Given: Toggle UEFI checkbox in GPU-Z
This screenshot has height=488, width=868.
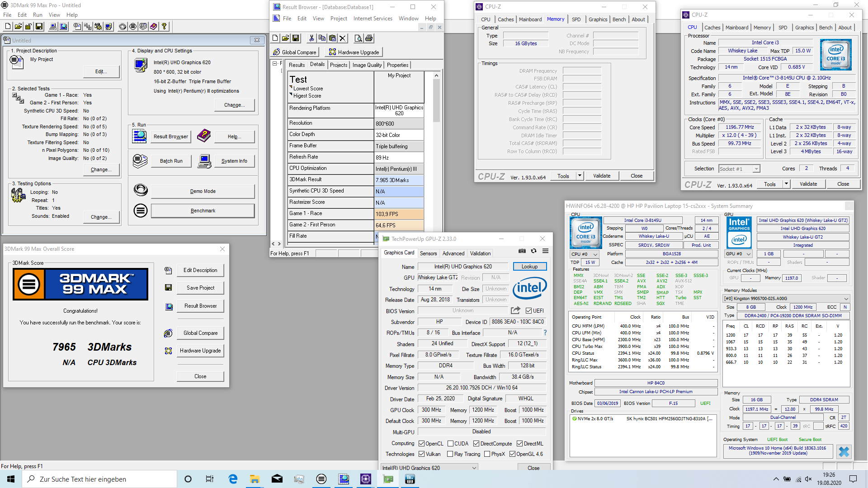Looking at the screenshot, I should (x=528, y=311).
